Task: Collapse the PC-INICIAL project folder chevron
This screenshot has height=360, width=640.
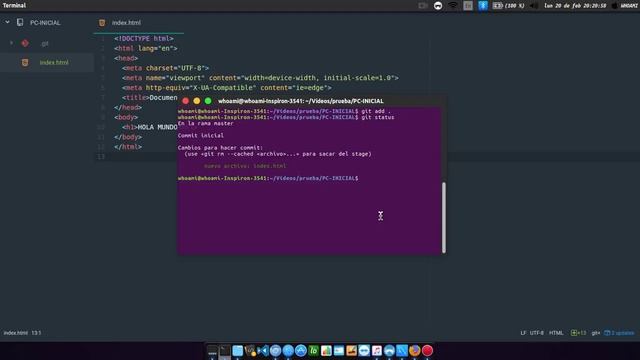Action: 7,22
